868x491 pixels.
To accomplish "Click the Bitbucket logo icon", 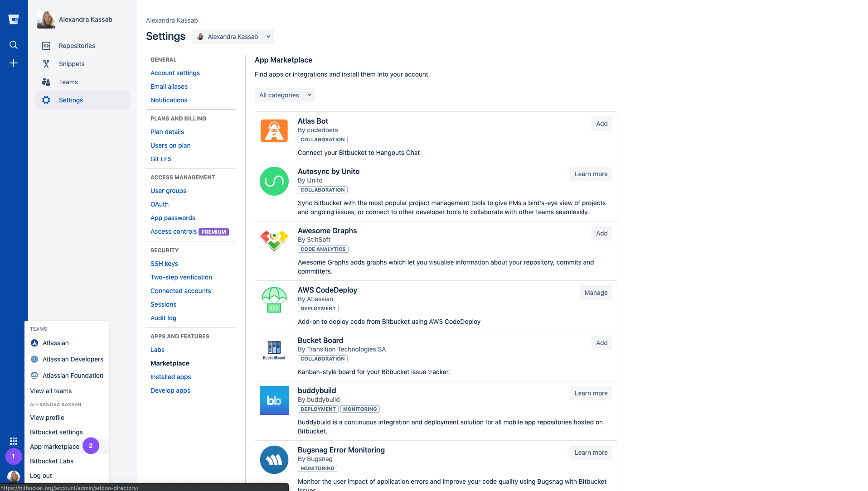I will pos(14,19).
